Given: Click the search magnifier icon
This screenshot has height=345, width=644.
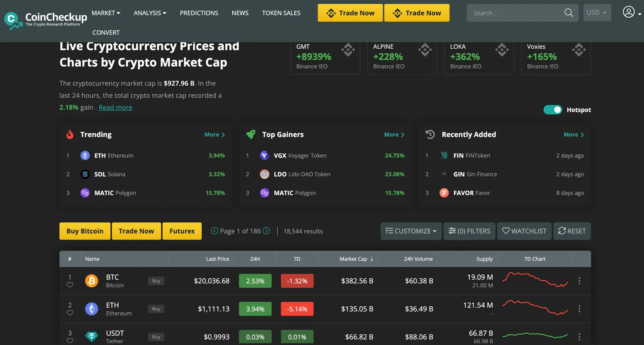Looking at the screenshot, I should (569, 13).
